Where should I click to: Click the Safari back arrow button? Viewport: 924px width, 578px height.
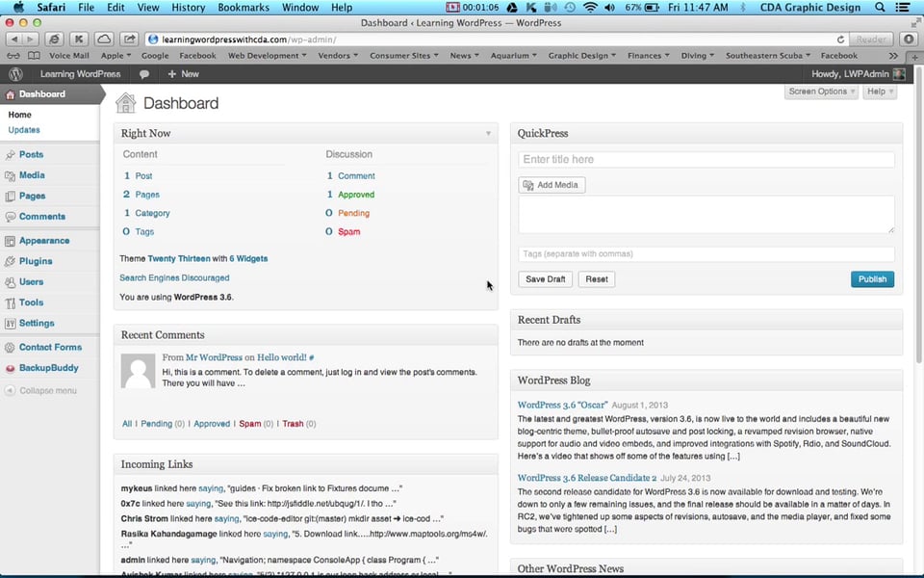coord(14,39)
